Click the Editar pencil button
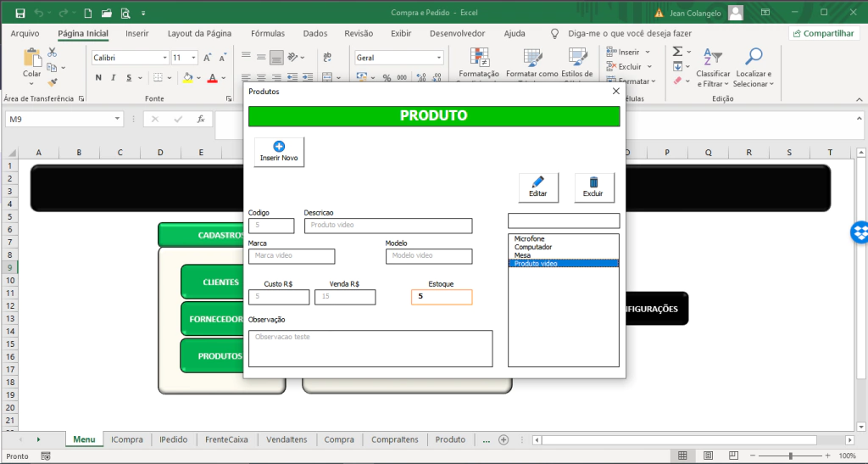Image resolution: width=868 pixels, height=464 pixels. point(538,187)
